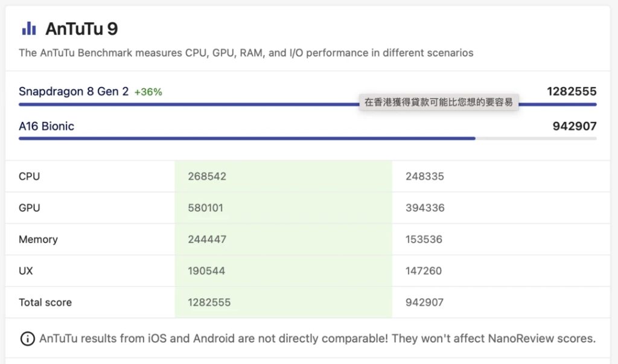
Task: Click the info icon beside AnTuTu note
Action: [x=28, y=339]
